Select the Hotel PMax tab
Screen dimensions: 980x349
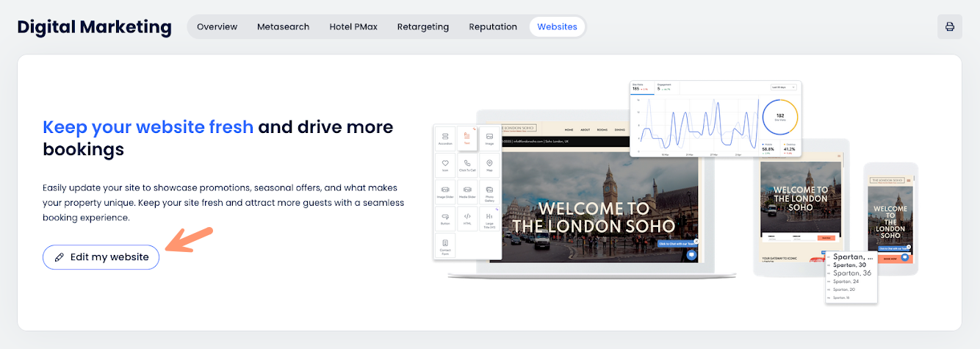tap(353, 27)
